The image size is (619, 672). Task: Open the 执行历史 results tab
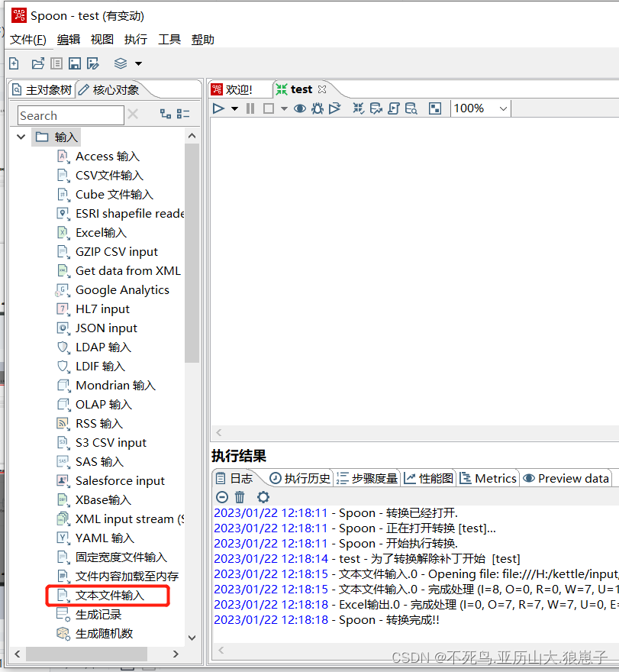(300, 478)
